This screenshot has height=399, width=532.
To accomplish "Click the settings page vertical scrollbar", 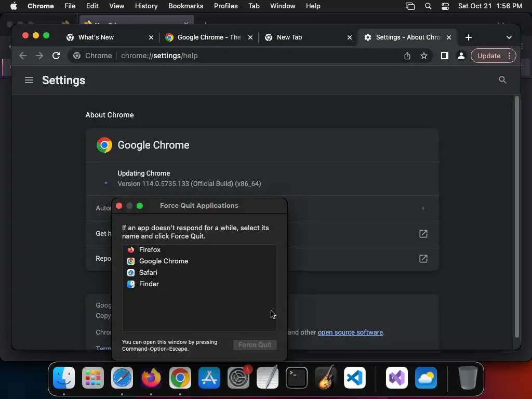I will pos(517,217).
